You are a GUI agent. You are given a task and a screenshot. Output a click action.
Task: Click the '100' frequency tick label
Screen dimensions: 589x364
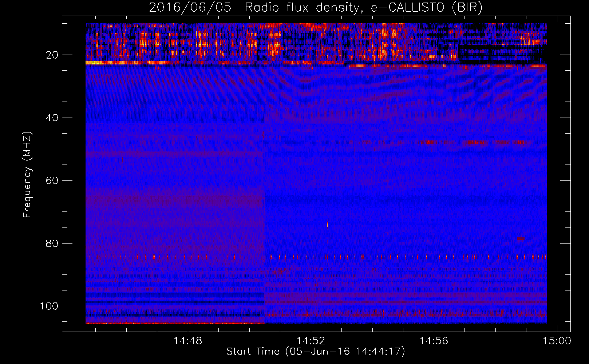(49, 306)
